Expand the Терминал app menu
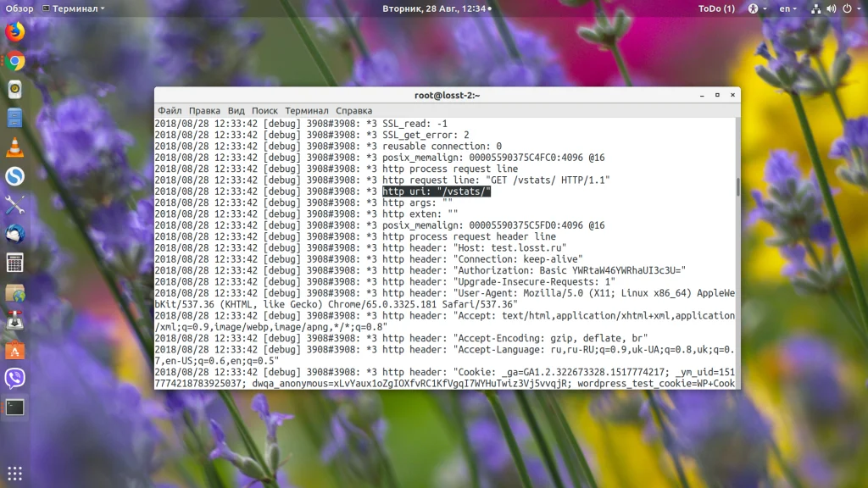 click(74, 8)
